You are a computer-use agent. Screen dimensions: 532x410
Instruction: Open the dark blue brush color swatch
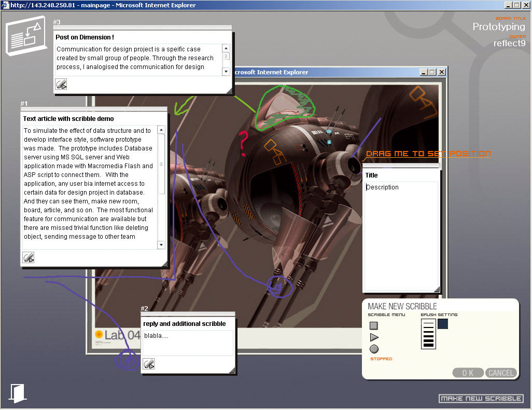[x=443, y=324]
